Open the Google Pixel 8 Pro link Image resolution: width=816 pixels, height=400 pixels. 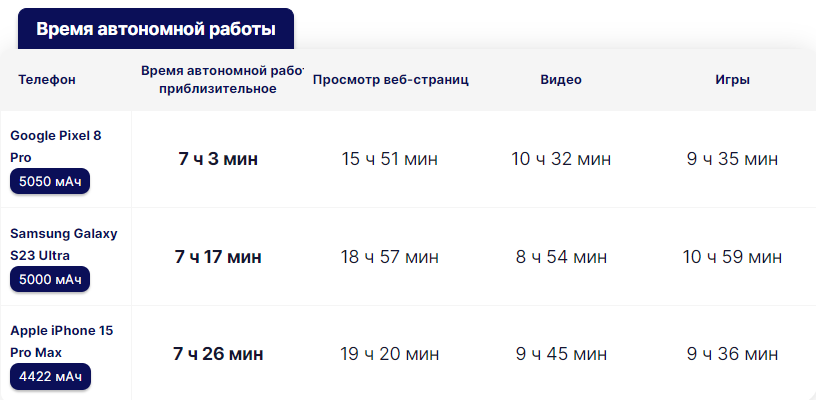pos(56,146)
